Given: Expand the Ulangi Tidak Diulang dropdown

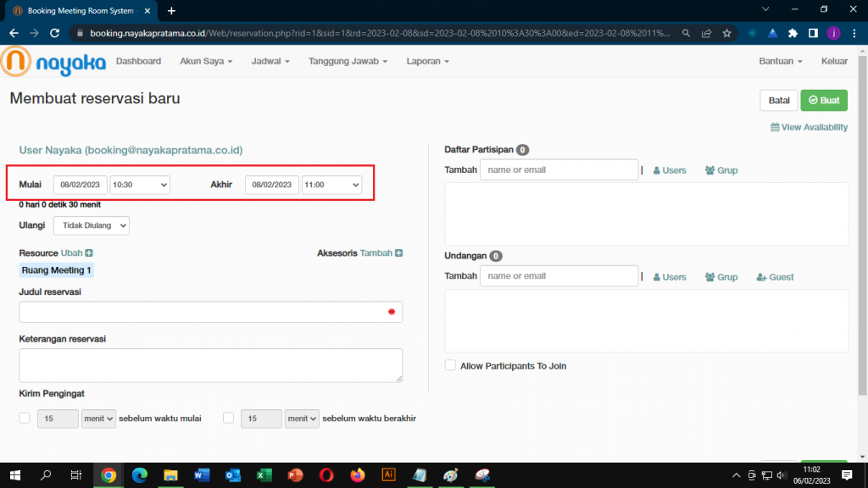Looking at the screenshot, I should tap(92, 225).
